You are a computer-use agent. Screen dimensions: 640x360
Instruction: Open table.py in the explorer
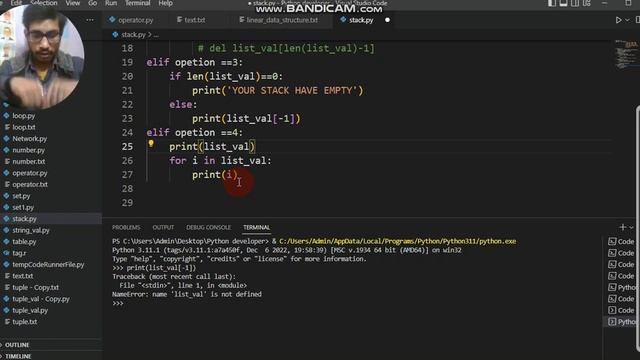pyautogui.click(x=24, y=242)
